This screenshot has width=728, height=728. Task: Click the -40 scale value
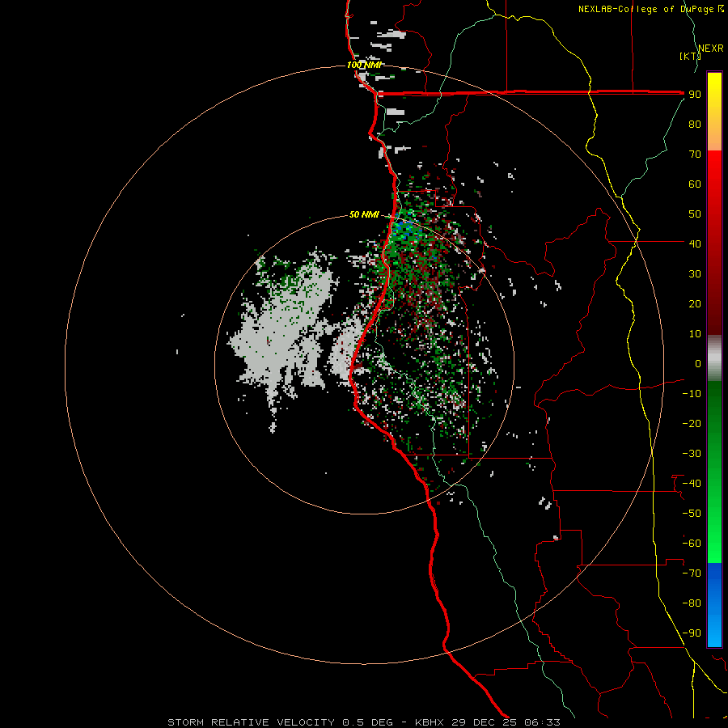pyautogui.click(x=692, y=484)
